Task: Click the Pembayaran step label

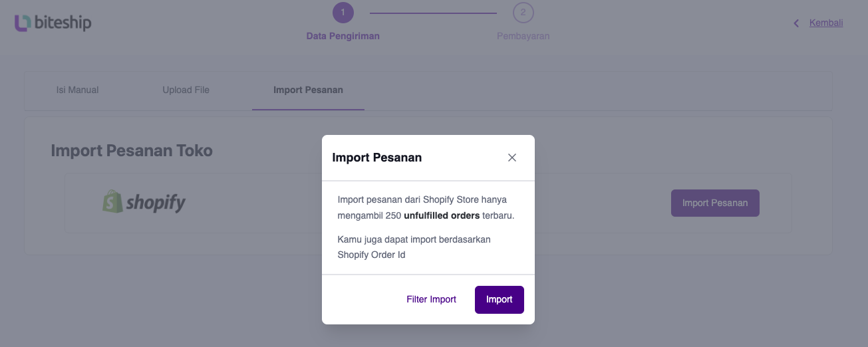Action: [523, 36]
